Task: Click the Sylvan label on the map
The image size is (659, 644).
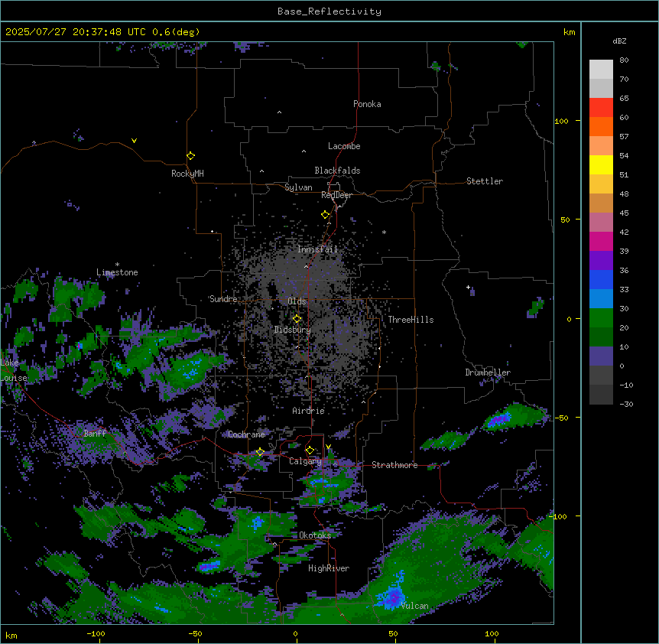Action: click(x=298, y=187)
